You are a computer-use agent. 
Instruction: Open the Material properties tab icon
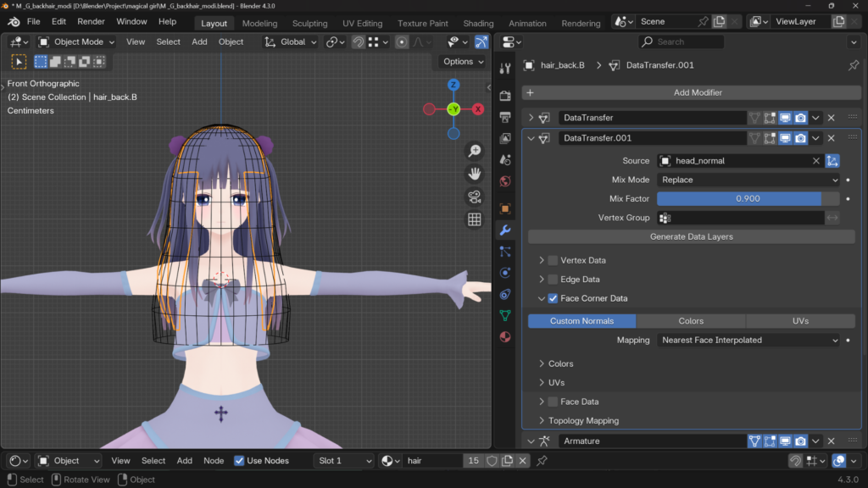click(505, 336)
